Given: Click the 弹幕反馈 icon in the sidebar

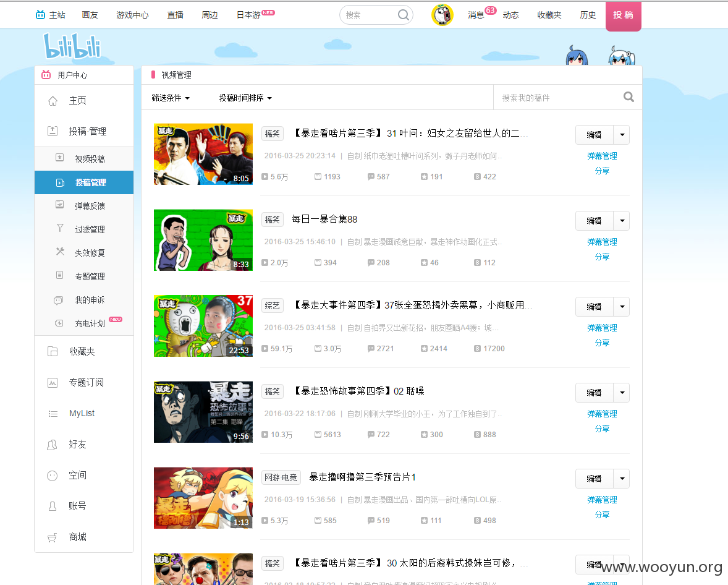Looking at the screenshot, I should pyautogui.click(x=60, y=205).
